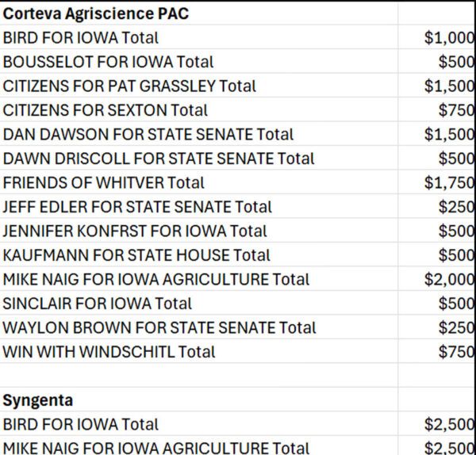The height and width of the screenshot is (455, 476).
Task: Click the $1,000 amount for Bird
Action: coord(449,38)
